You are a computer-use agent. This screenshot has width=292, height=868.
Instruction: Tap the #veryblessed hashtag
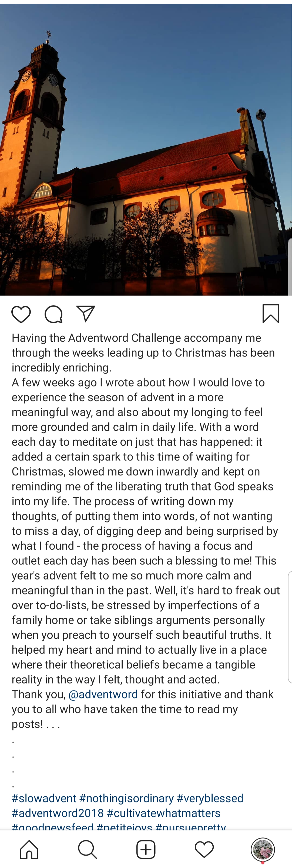210,799
